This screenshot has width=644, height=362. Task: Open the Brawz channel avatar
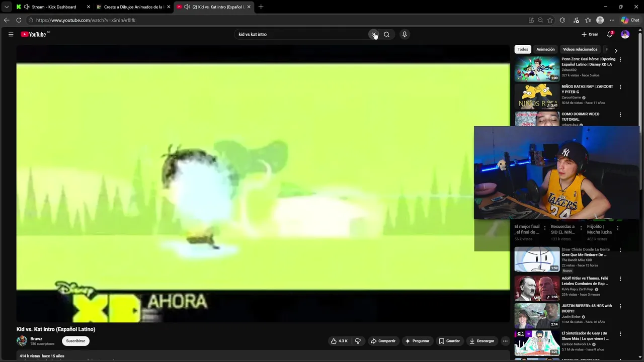point(22,341)
